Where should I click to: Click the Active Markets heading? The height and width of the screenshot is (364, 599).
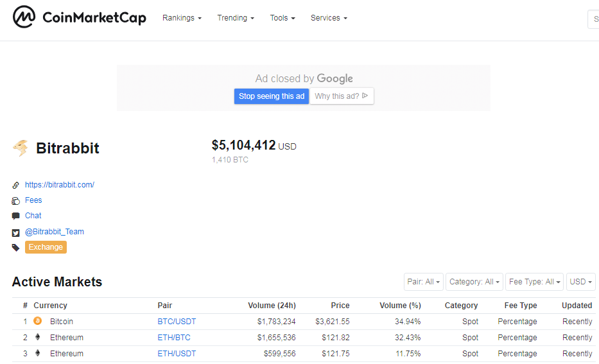[57, 282]
